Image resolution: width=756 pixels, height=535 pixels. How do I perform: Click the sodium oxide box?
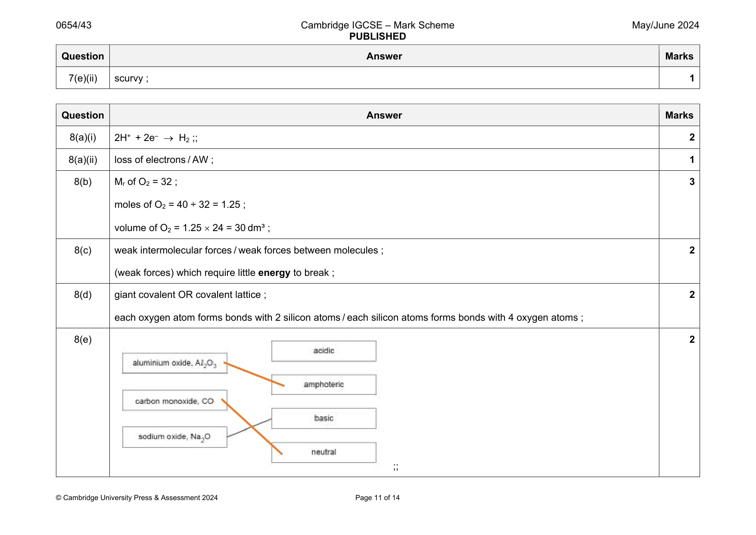174,437
